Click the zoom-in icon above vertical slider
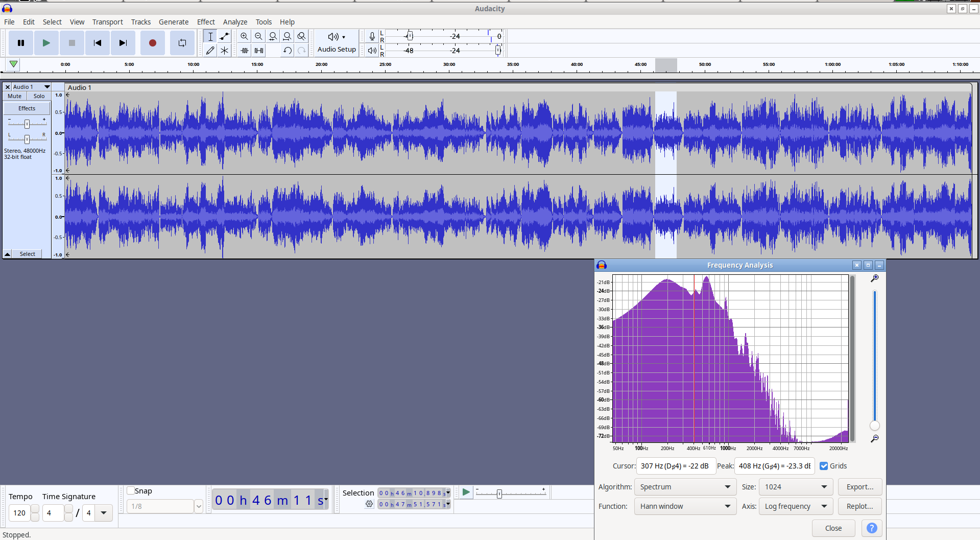 pyautogui.click(x=875, y=278)
